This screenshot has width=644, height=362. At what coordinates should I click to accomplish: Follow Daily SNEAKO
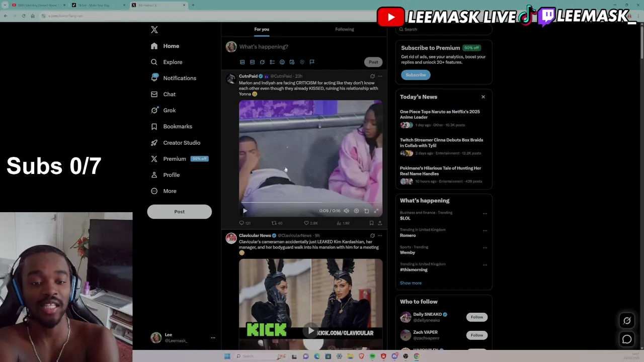tap(476, 317)
